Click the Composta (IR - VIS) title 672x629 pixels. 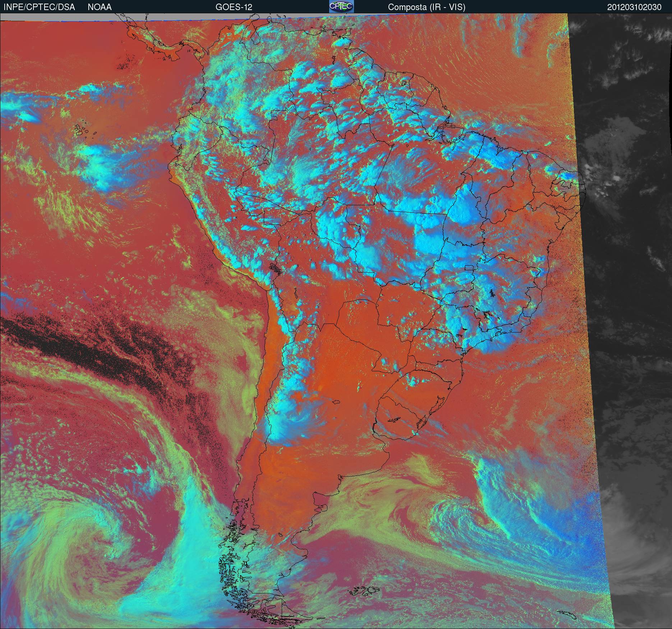tap(427, 7)
